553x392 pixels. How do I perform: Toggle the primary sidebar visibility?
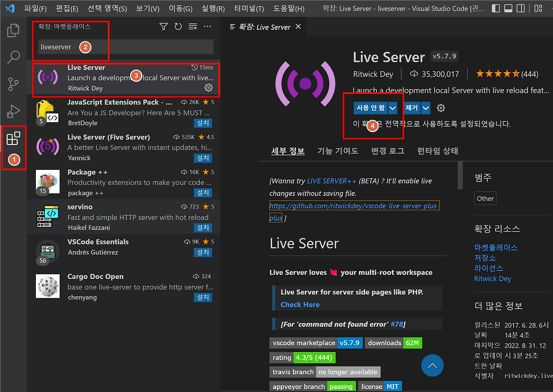tap(496, 8)
